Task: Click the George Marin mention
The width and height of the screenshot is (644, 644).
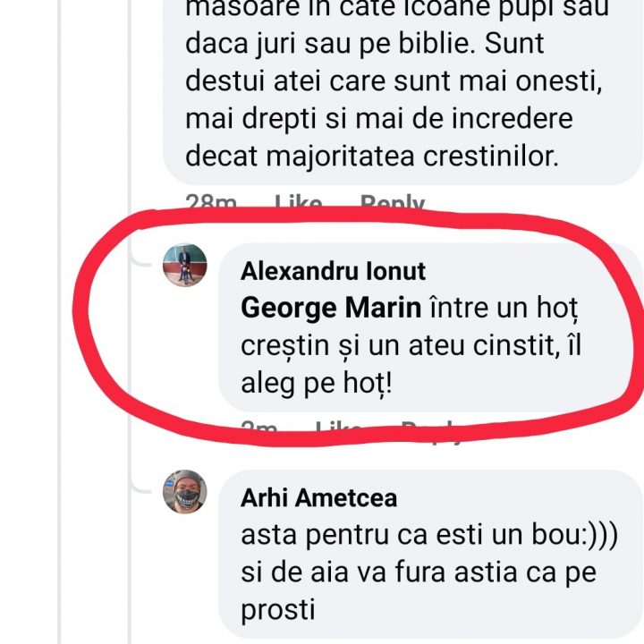Action: coord(330,309)
